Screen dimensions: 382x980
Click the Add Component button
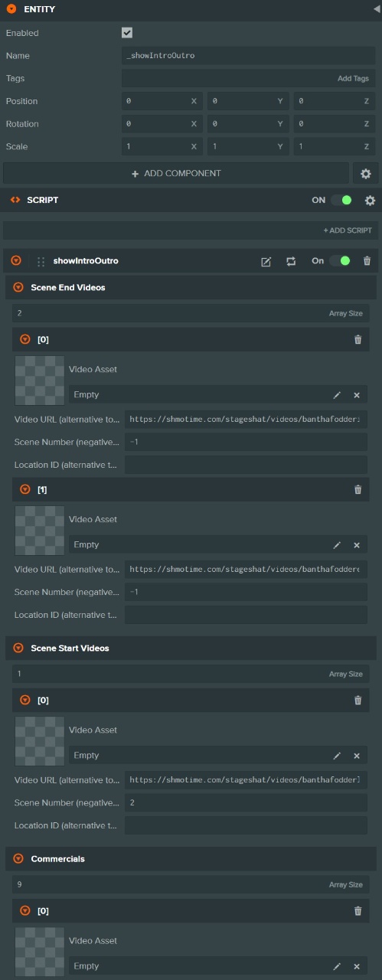tap(176, 174)
